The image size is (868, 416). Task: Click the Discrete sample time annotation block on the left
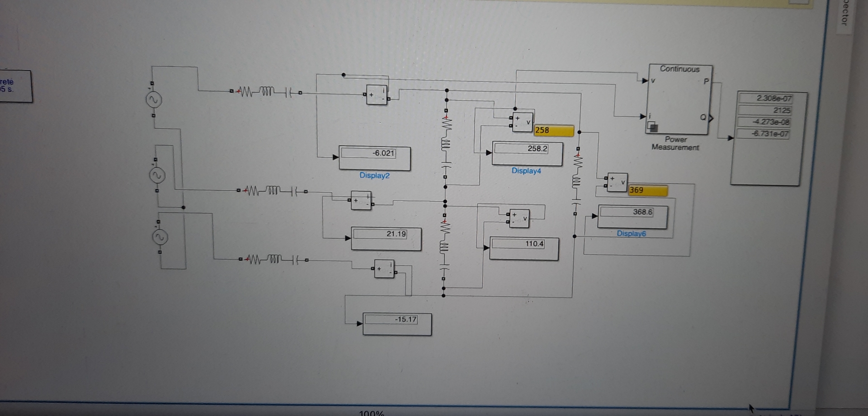pos(14,85)
